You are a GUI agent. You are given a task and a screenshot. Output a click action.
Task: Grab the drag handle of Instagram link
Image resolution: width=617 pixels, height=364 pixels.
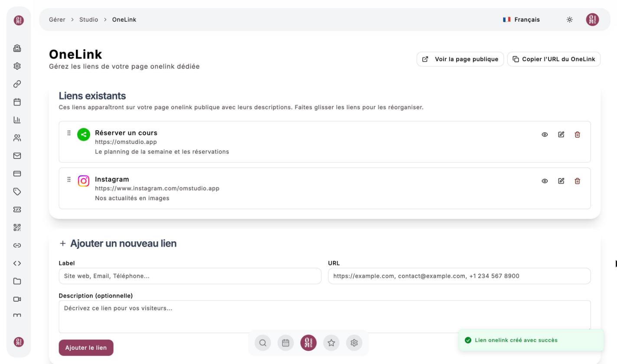(69, 179)
